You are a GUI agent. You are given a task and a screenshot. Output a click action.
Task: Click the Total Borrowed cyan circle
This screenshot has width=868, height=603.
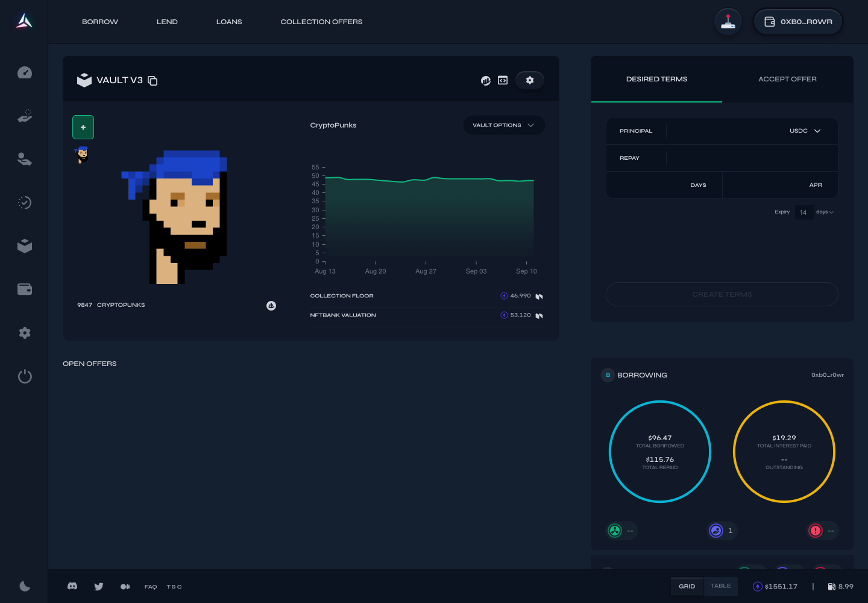pyautogui.click(x=660, y=452)
